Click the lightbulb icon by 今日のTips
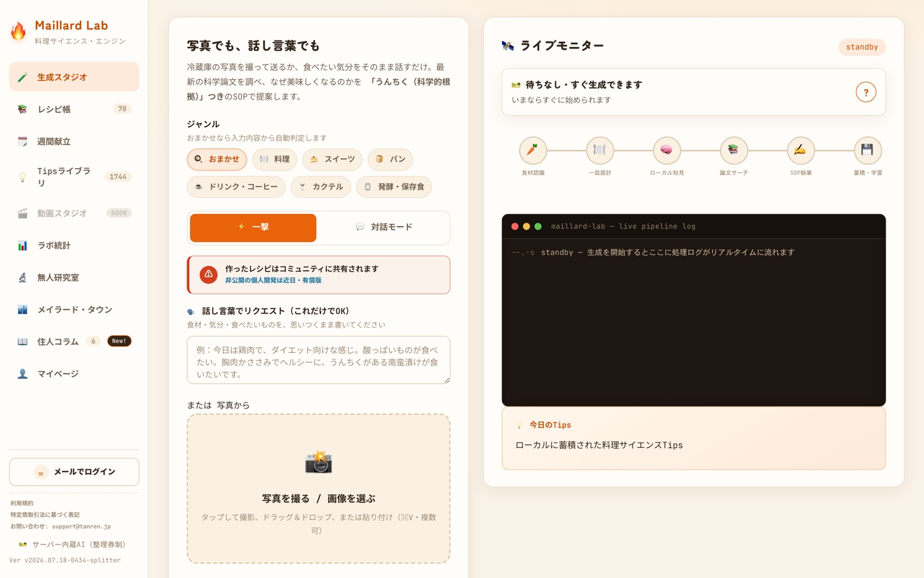This screenshot has width=924, height=578. (519, 425)
